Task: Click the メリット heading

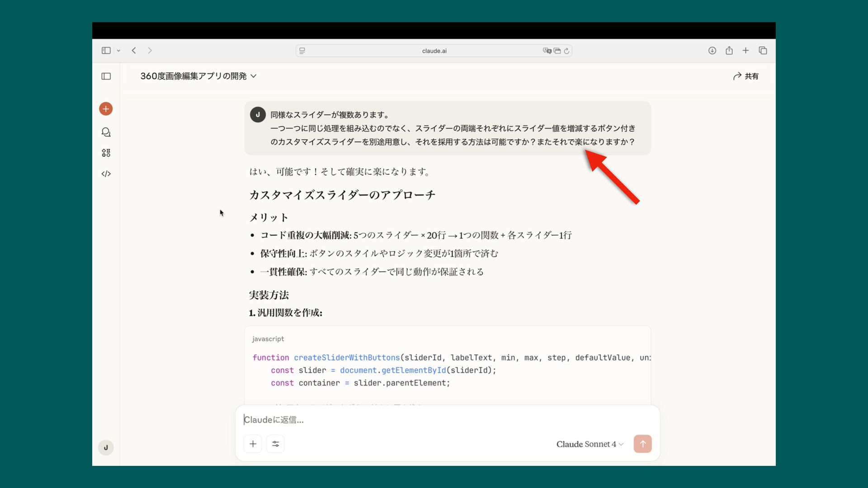Action: click(x=269, y=217)
